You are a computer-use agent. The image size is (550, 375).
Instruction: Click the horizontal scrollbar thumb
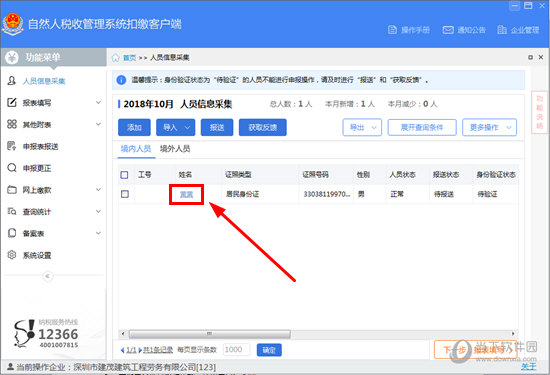click(x=209, y=334)
